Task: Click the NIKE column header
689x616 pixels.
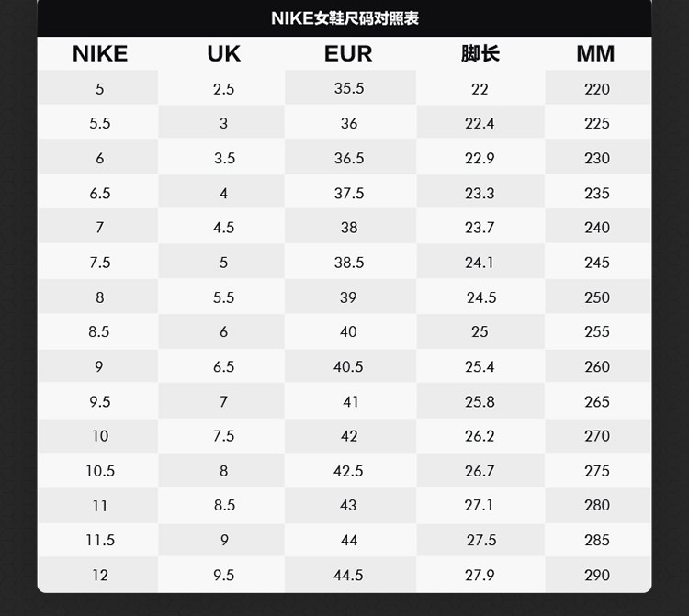Action: [x=99, y=53]
